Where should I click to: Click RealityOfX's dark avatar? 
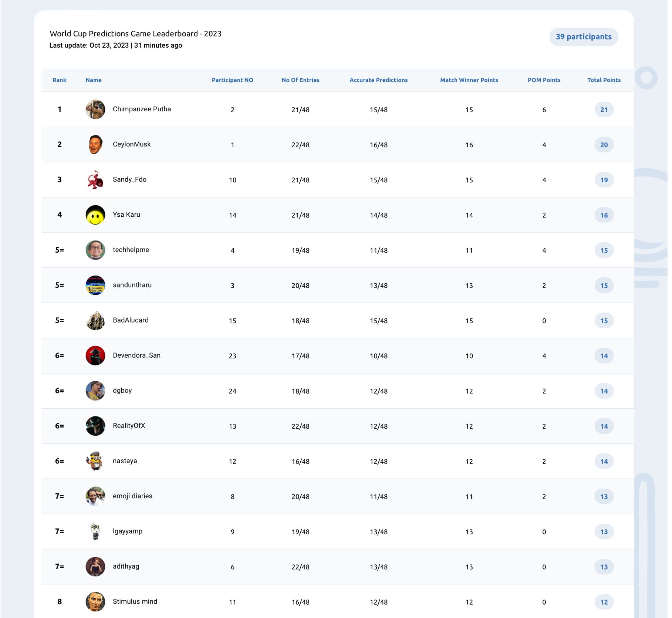click(x=95, y=426)
